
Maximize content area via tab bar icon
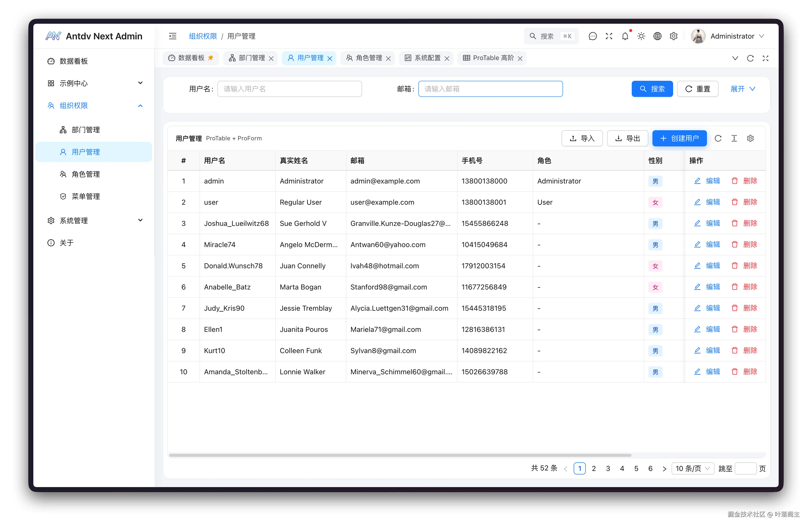click(x=765, y=58)
